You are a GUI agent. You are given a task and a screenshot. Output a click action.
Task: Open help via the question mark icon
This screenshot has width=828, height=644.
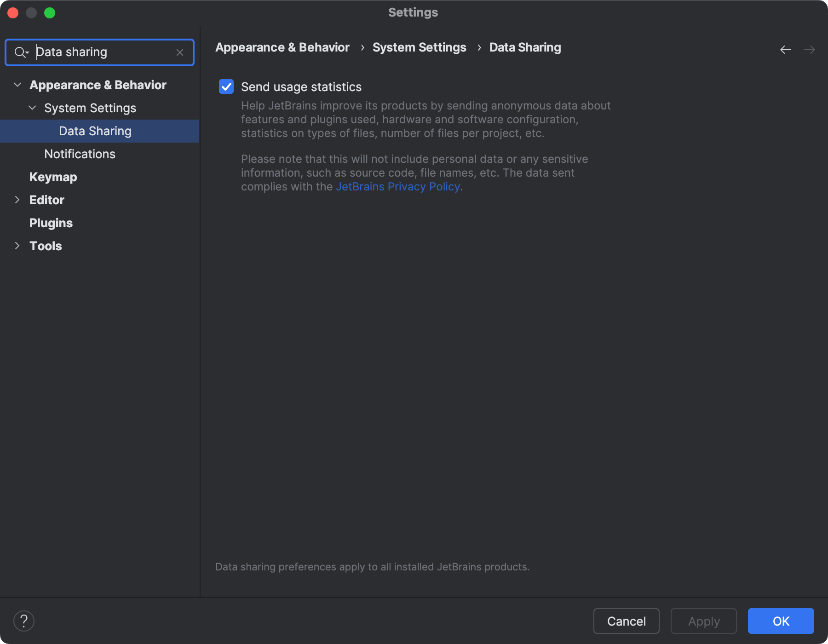click(25, 621)
